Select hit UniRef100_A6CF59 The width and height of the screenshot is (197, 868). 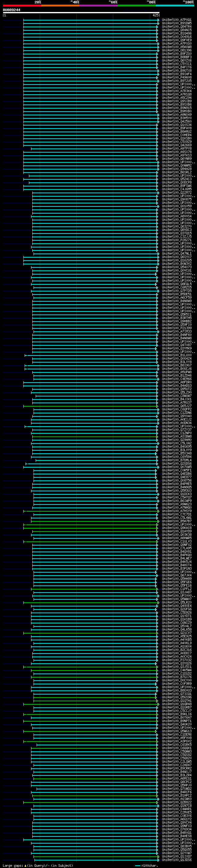pos(176,297)
